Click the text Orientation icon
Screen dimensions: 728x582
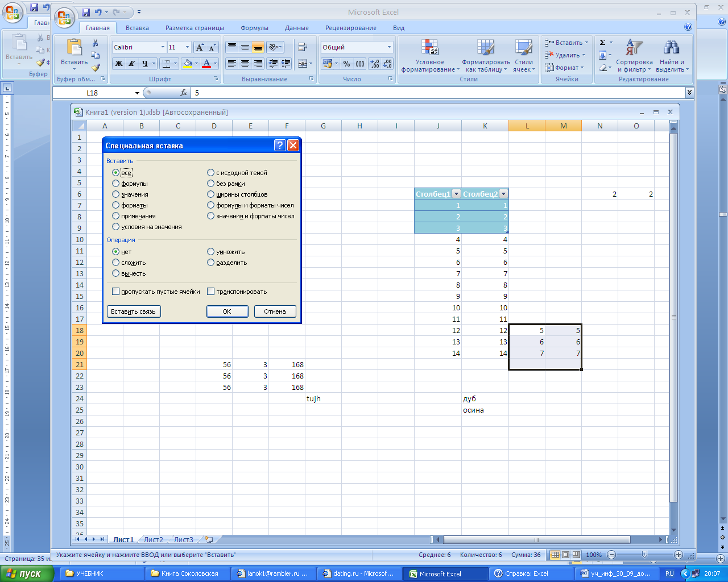tap(274, 47)
